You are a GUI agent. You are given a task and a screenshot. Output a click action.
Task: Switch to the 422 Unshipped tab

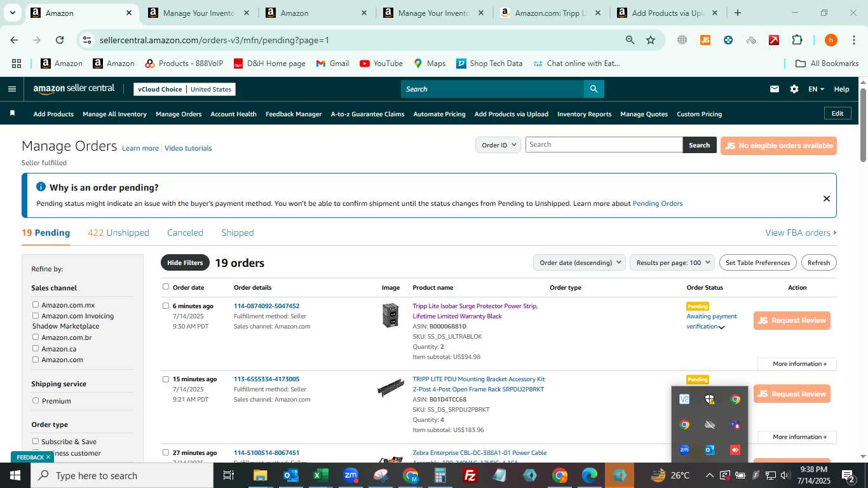[118, 233]
